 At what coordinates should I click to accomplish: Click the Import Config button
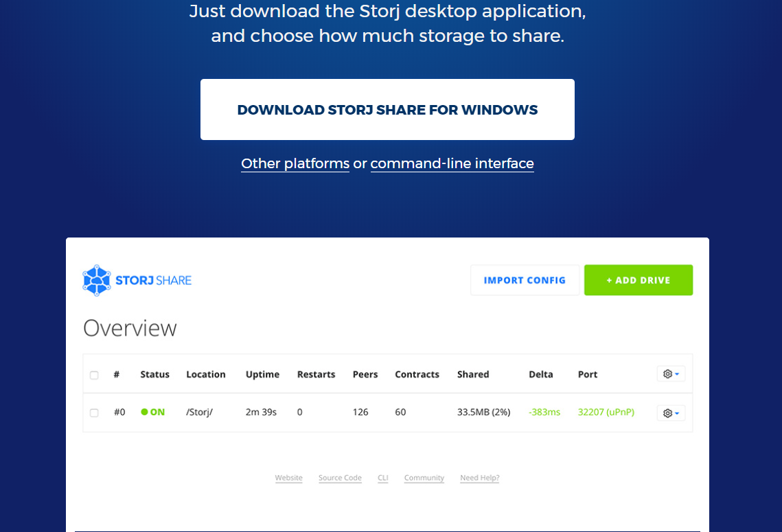[x=525, y=280]
